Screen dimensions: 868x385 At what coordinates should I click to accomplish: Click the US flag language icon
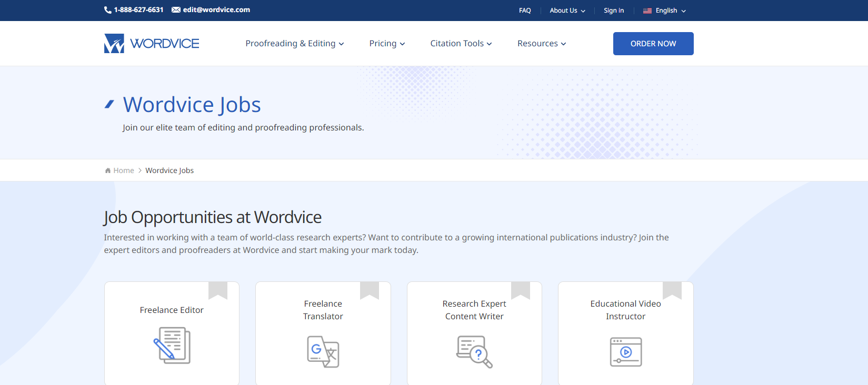647,11
